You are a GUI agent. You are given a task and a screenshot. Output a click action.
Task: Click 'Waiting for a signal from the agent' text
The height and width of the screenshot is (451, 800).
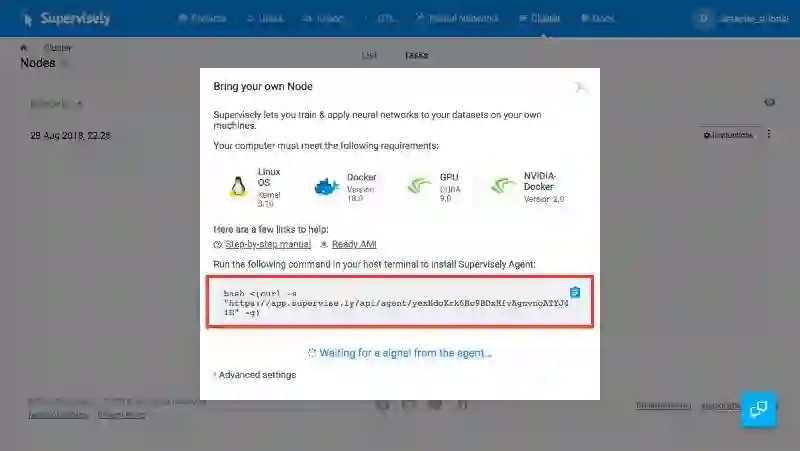tap(406, 353)
